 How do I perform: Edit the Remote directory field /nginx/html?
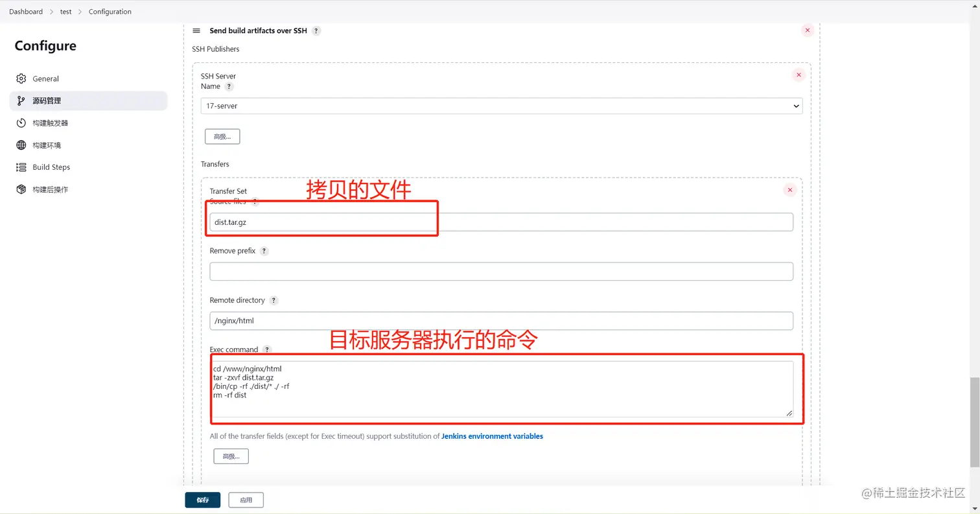[501, 321]
